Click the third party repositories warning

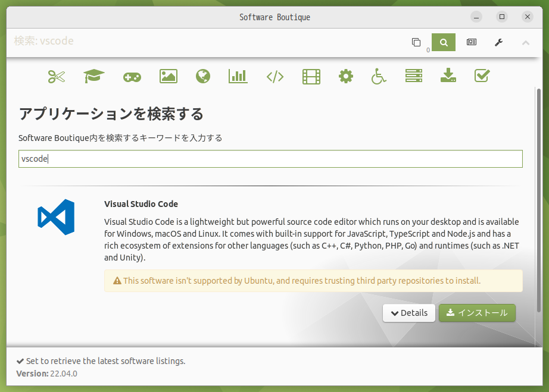[313, 281]
